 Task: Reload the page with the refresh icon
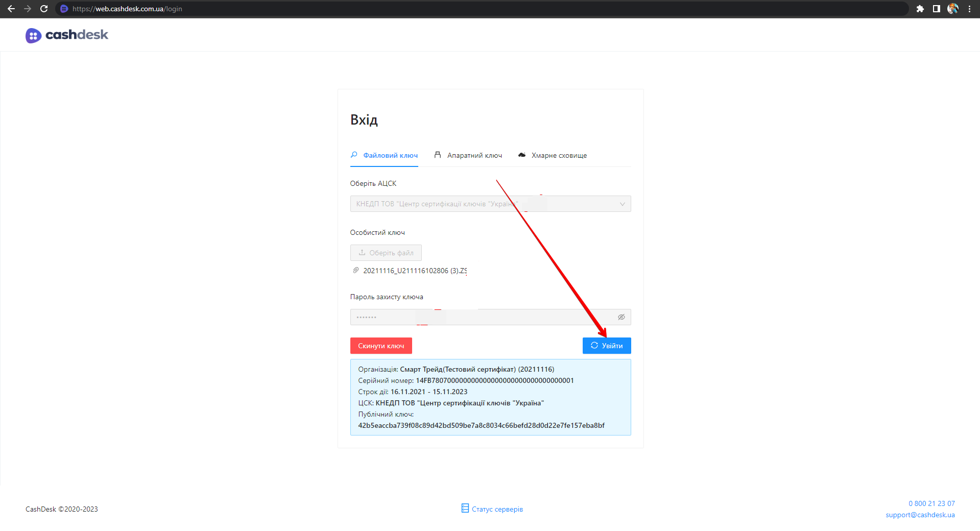pos(44,9)
